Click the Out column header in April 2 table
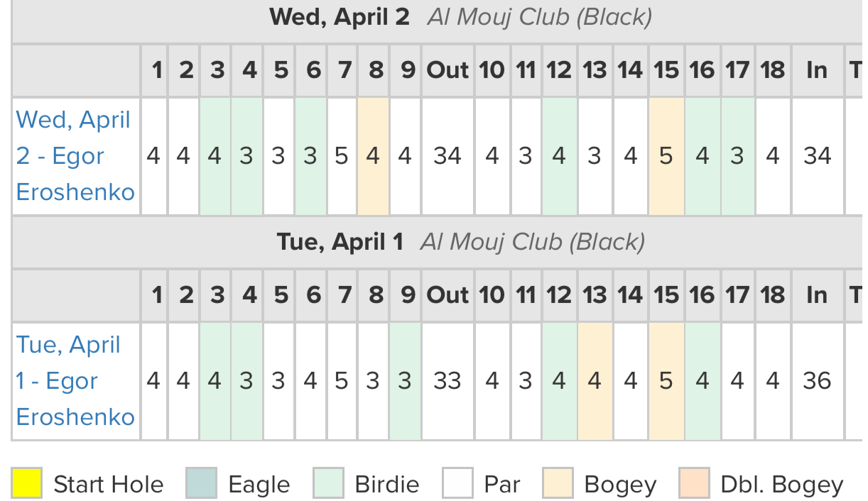 click(x=447, y=70)
